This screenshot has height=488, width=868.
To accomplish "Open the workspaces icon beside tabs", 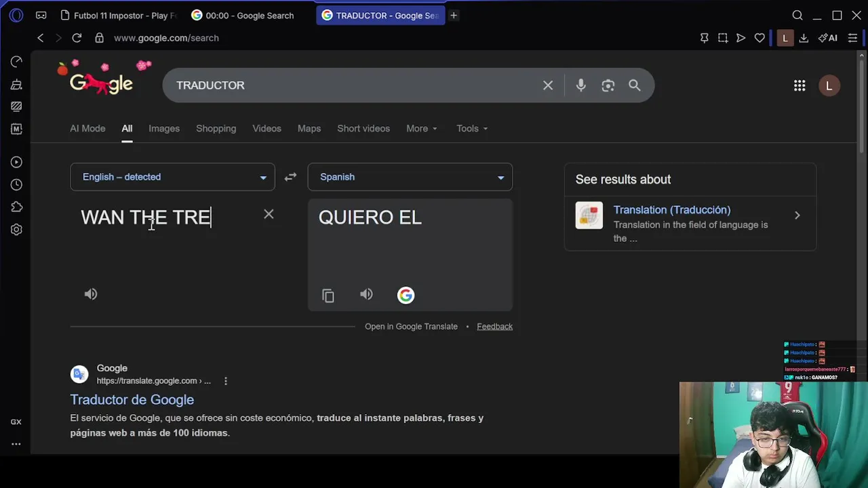I will pos(41,15).
